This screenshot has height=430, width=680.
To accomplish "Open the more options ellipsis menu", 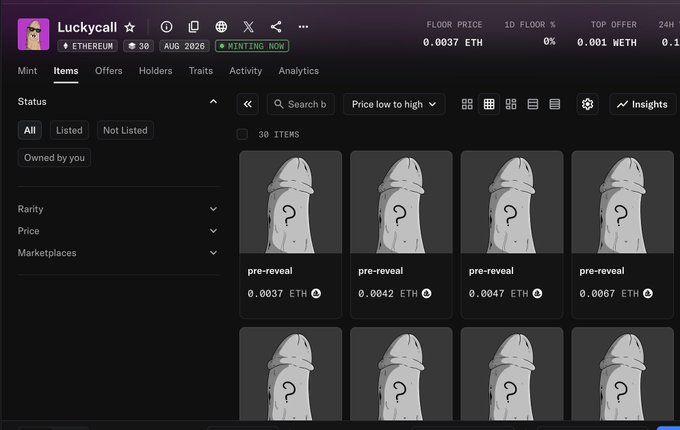I will (x=303, y=27).
